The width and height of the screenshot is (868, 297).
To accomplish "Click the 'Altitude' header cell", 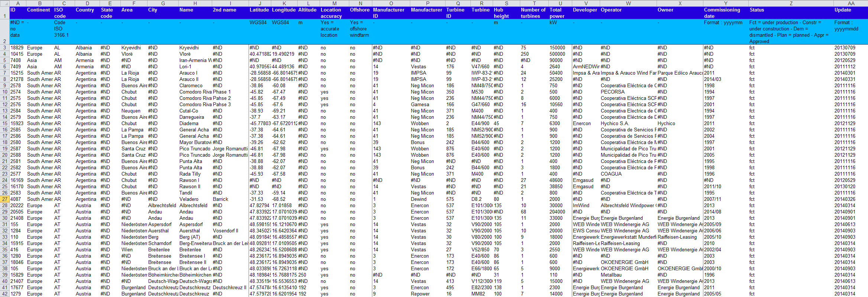I will pos(308,13).
